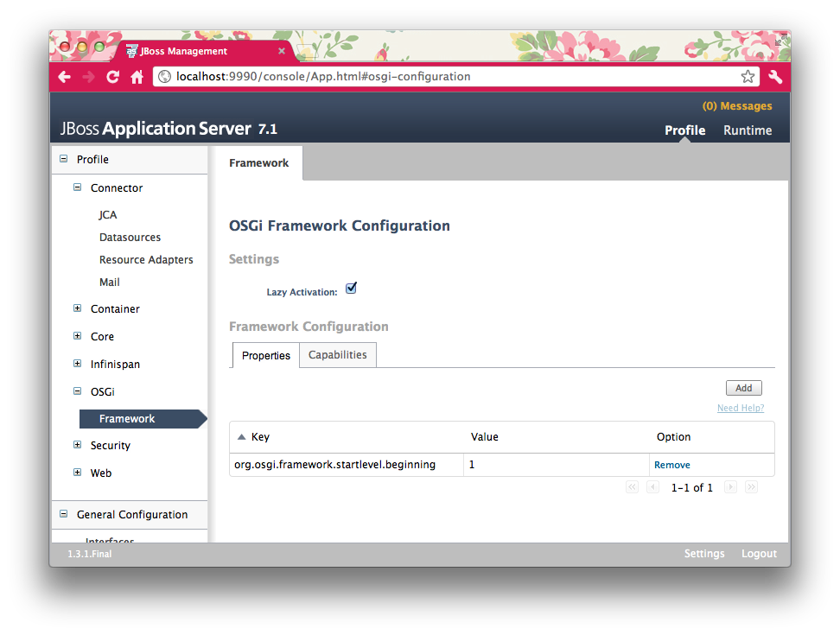Expand the Infinispan tree node
The image size is (840, 635).
77,364
